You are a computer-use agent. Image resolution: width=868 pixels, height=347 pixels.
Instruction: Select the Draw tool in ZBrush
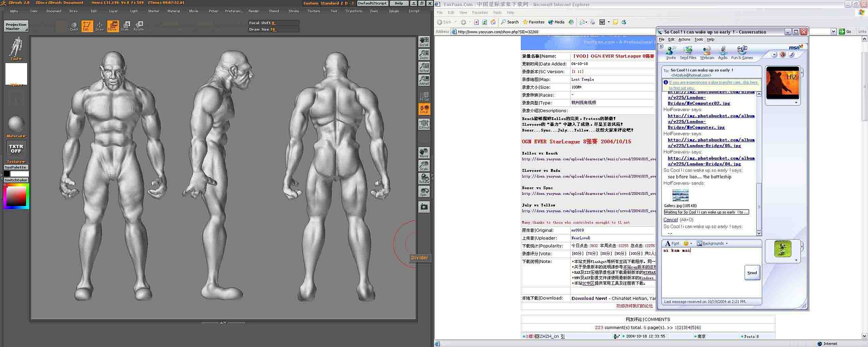click(x=99, y=26)
